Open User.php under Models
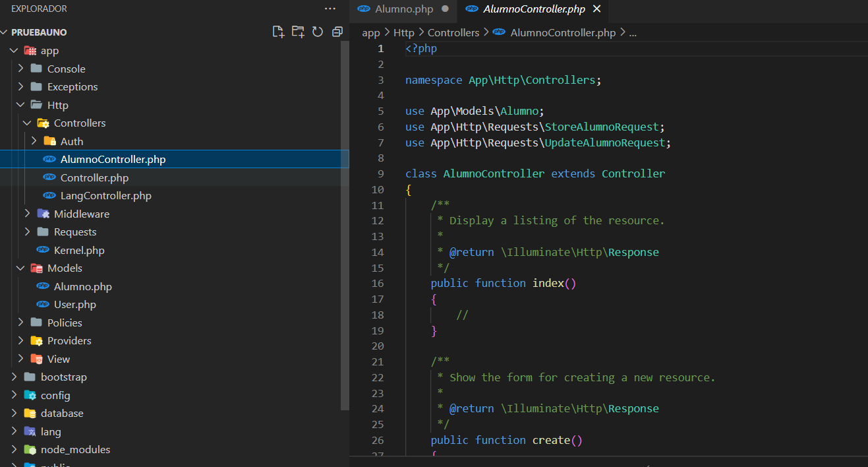868x467 pixels. pos(75,305)
